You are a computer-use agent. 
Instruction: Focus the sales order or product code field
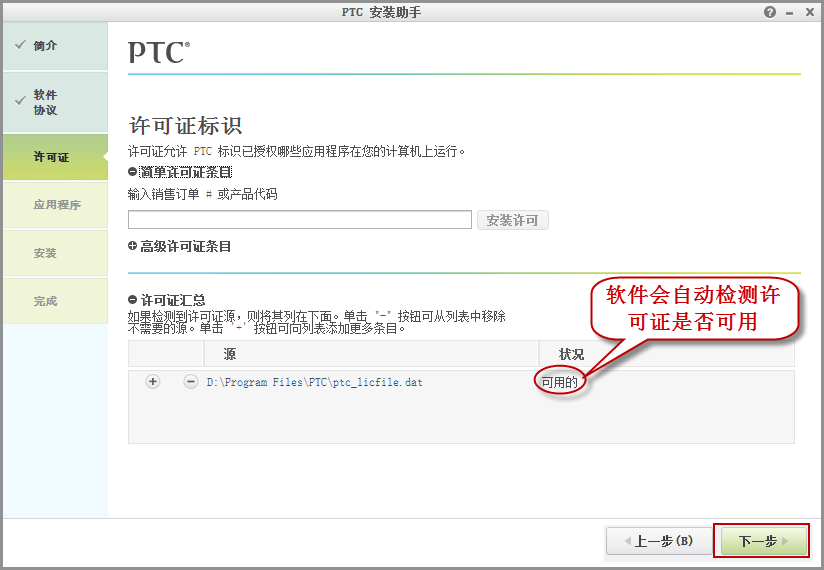click(300, 220)
